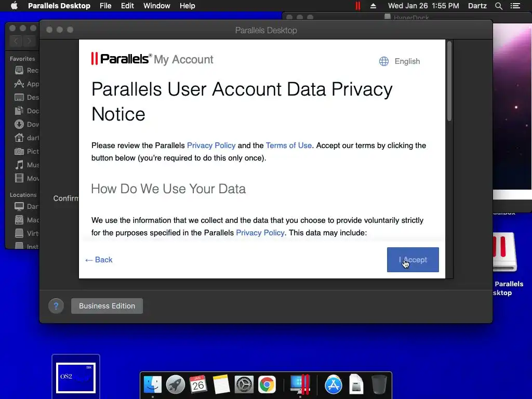532x399 pixels.
Task: Click the Finder window forward arrow
Action: pos(30,41)
